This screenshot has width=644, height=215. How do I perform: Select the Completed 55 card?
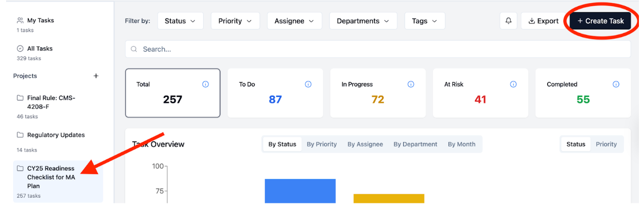pyautogui.click(x=583, y=93)
